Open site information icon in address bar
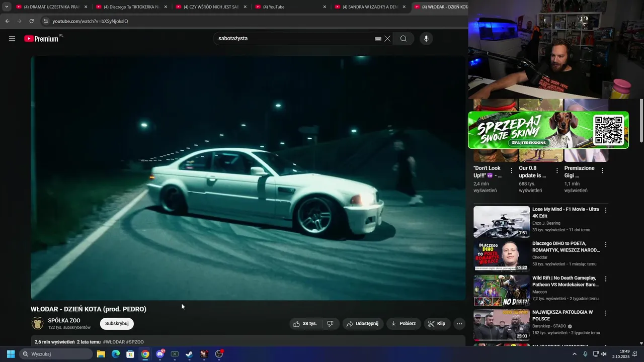The width and height of the screenshot is (644, 362). point(45,21)
